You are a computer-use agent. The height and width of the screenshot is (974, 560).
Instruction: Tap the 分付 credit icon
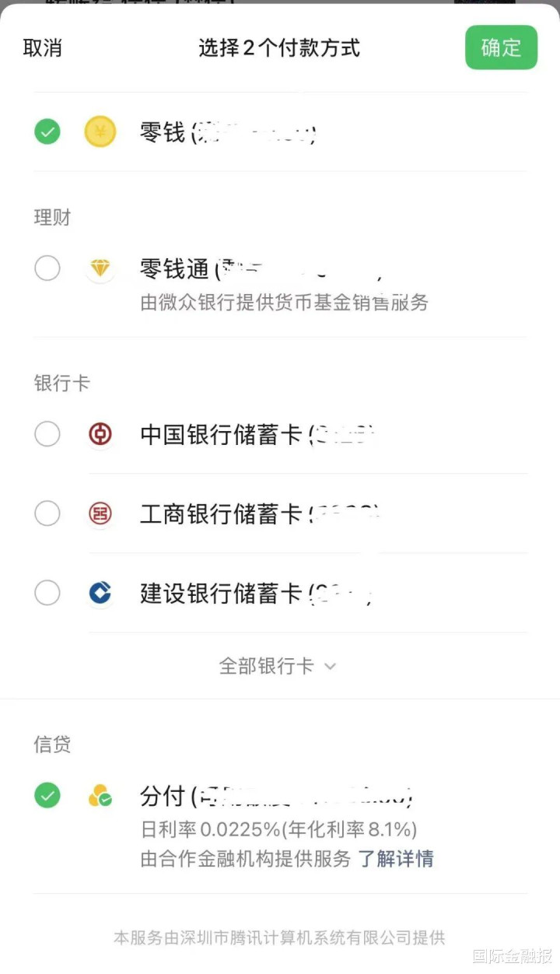click(x=100, y=796)
